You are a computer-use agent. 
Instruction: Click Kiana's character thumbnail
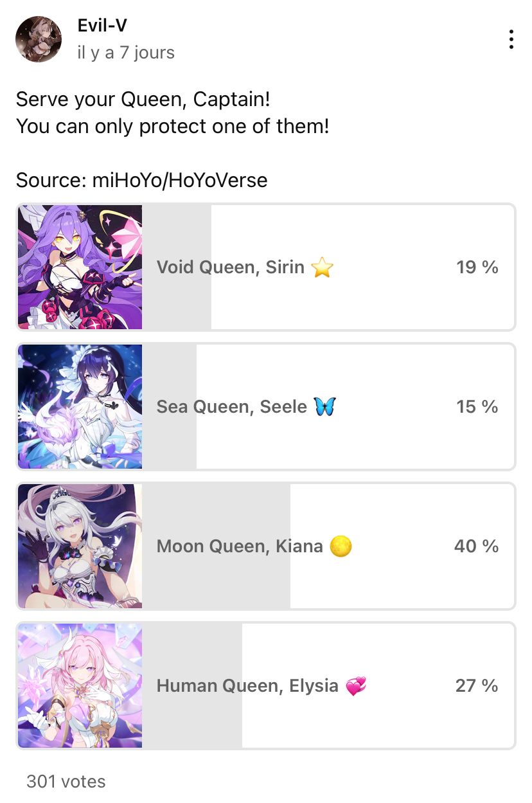(x=80, y=546)
